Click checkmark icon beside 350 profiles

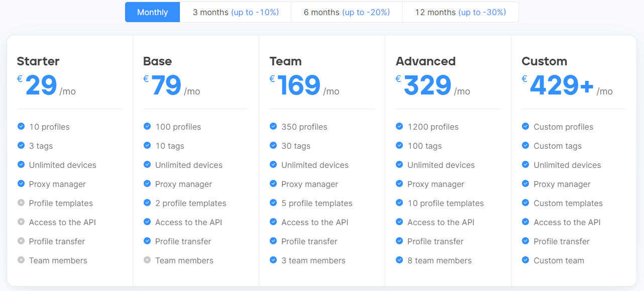273,127
